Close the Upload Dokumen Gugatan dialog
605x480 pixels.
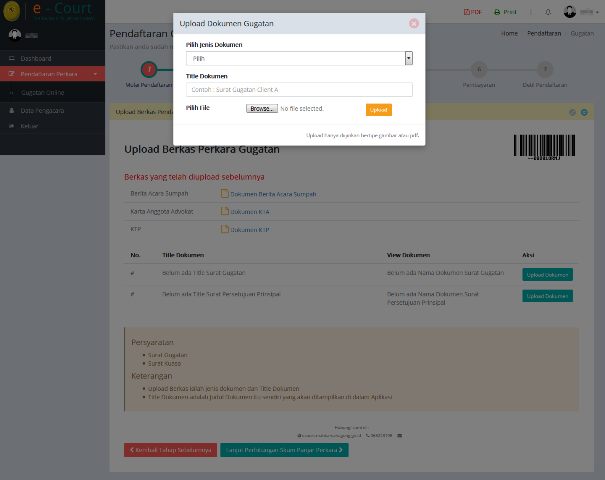(414, 22)
